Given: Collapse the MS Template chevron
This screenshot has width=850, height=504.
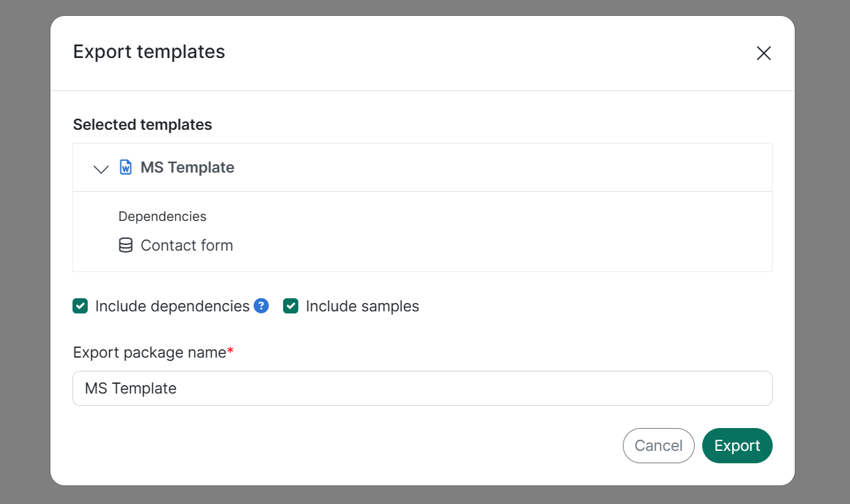Looking at the screenshot, I should click(x=101, y=168).
